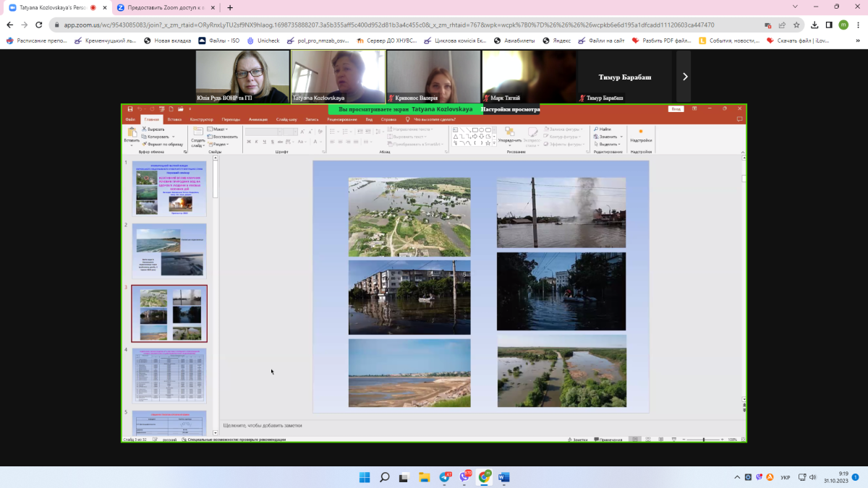868x488 pixels.
Task: Toggle the Заметки notes pane
Action: tap(578, 440)
